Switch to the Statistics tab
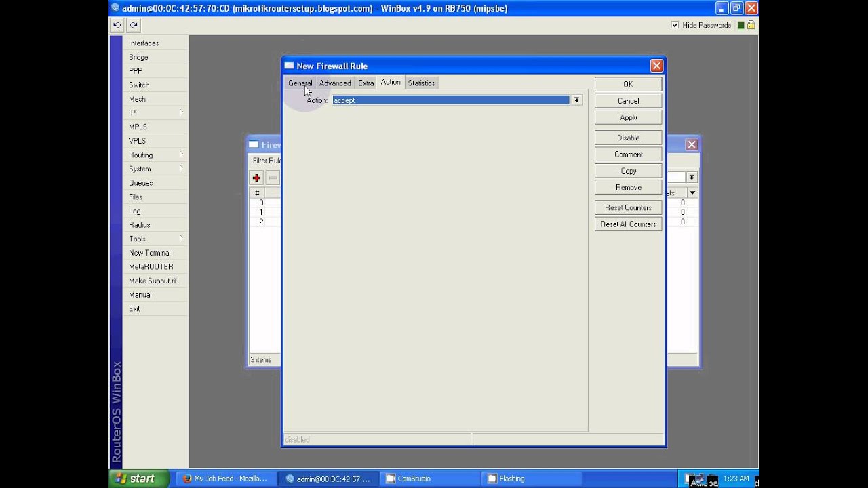The height and width of the screenshot is (488, 868). (421, 83)
